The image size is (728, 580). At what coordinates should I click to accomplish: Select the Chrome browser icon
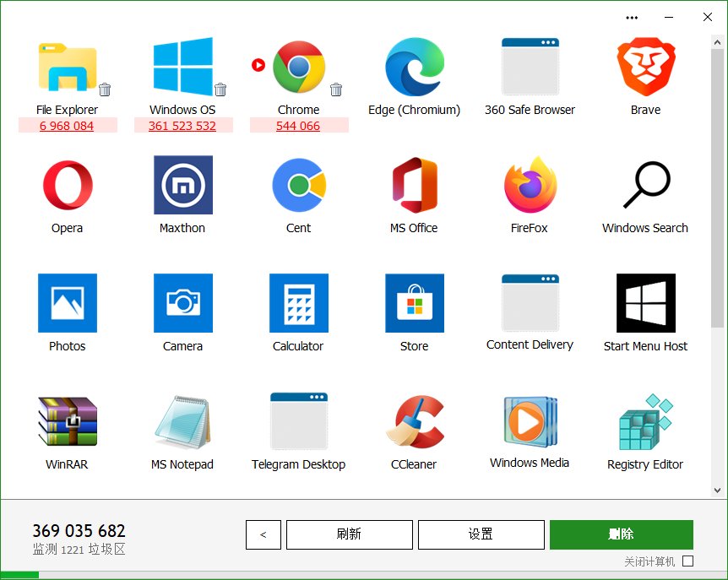tap(299, 67)
